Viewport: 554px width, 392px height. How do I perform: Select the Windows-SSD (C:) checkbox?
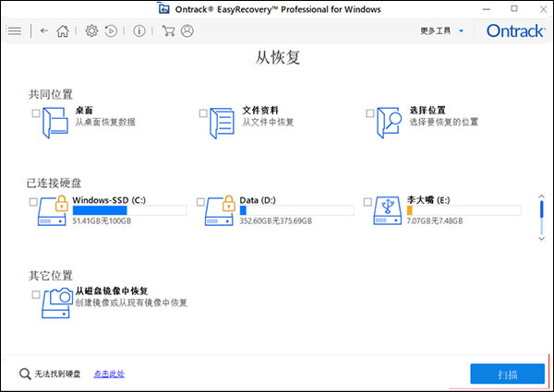(33, 202)
